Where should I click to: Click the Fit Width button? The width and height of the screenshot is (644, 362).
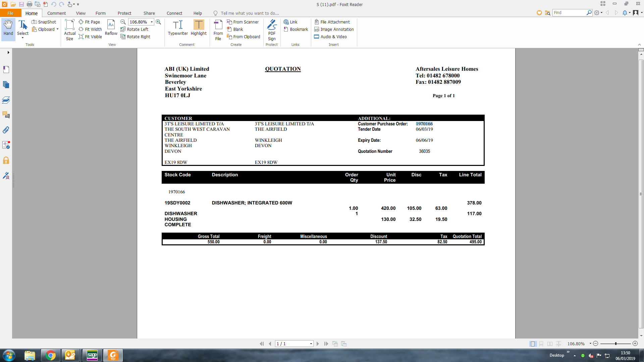click(x=90, y=29)
